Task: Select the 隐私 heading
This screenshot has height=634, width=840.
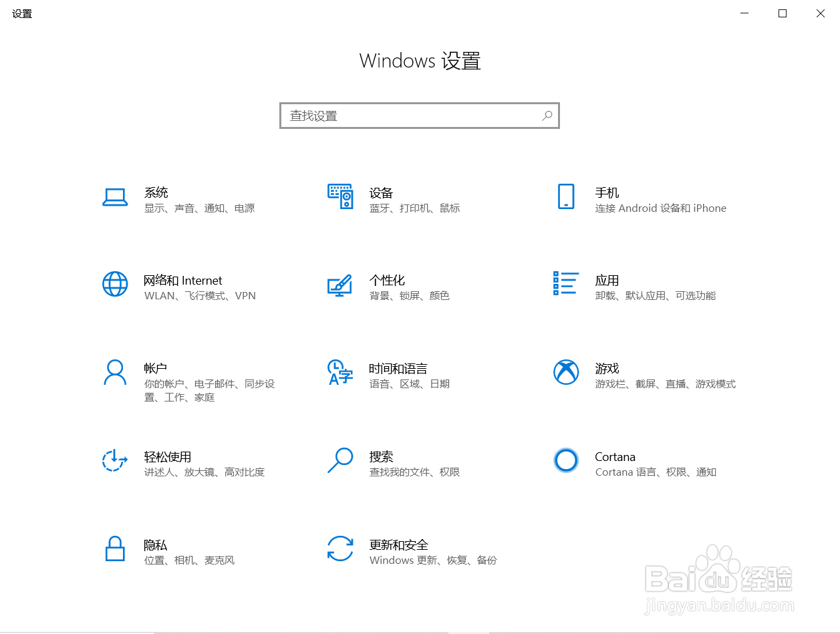Action: (156, 545)
